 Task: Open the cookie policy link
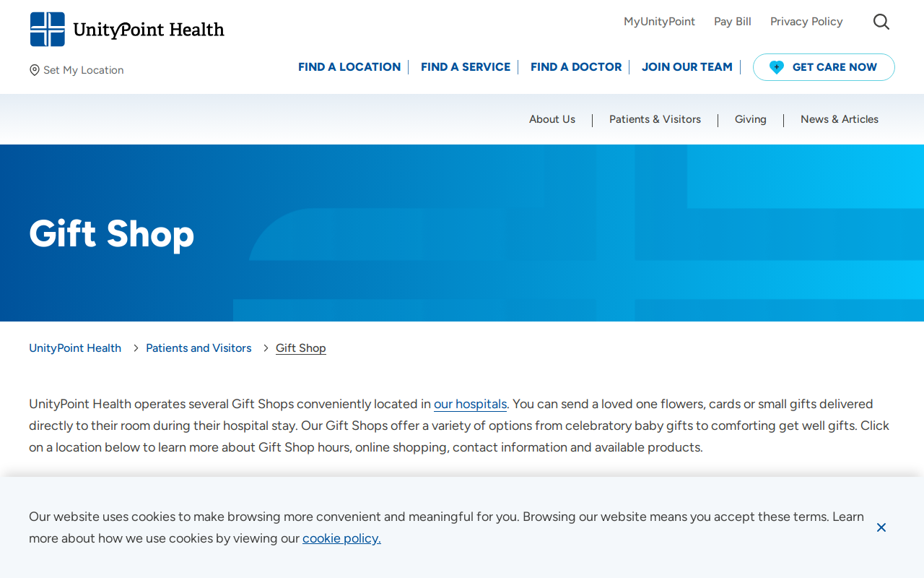(341, 538)
